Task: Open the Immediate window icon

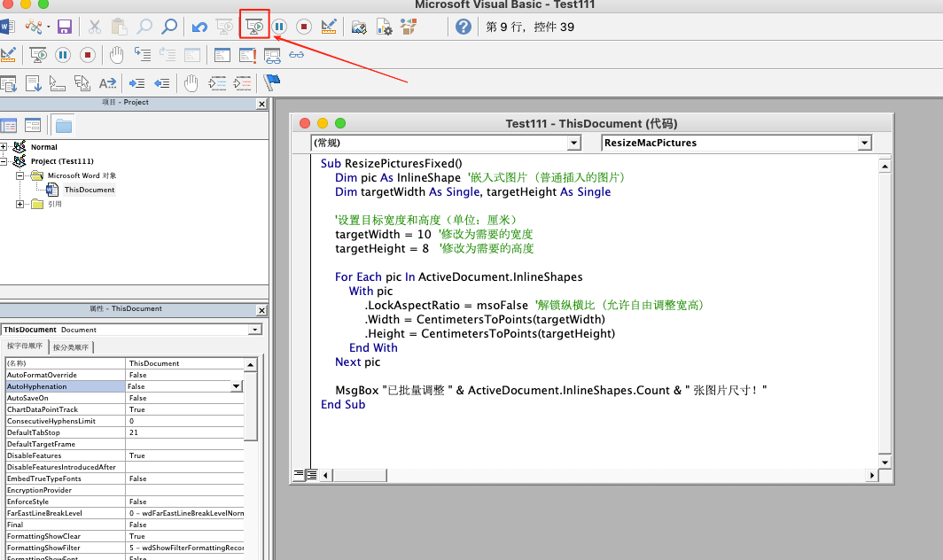Action: point(247,55)
